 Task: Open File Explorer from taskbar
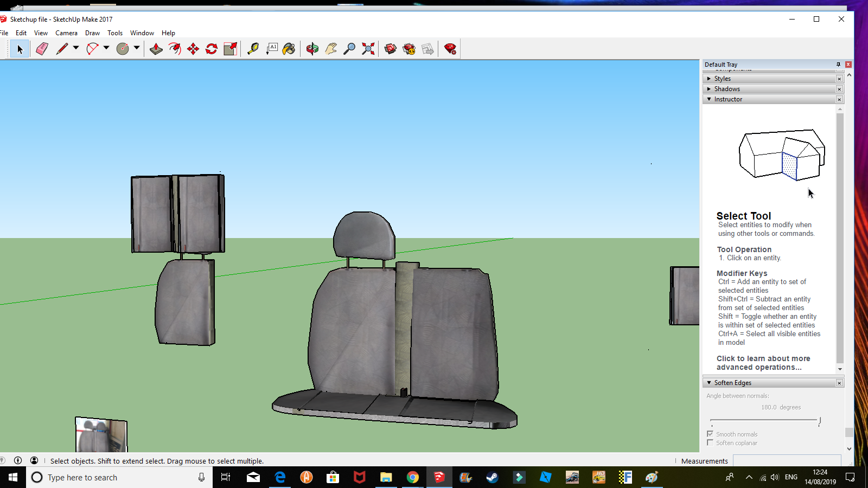point(386,477)
